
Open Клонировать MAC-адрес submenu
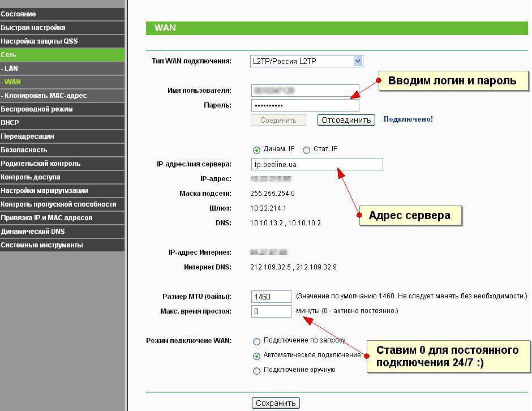62,96
